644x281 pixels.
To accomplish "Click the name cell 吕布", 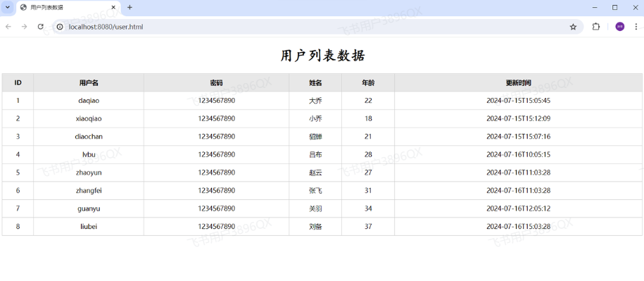I will click(x=315, y=155).
